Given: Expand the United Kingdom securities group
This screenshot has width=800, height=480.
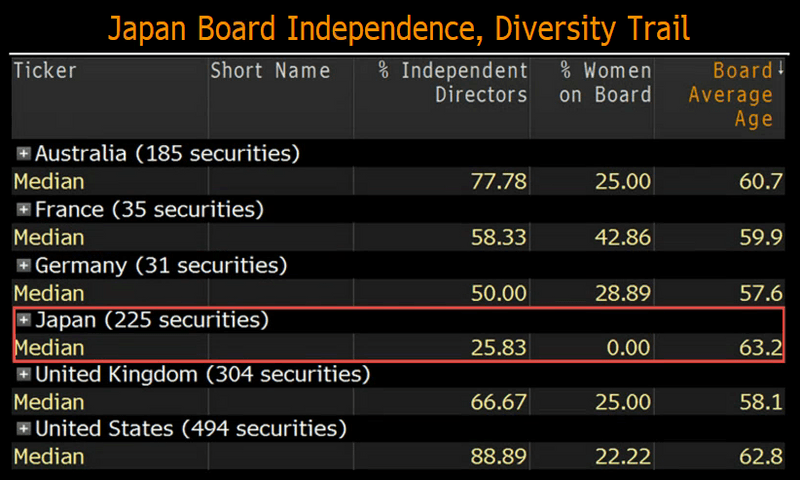Looking at the screenshot, I should click(24, 376).
